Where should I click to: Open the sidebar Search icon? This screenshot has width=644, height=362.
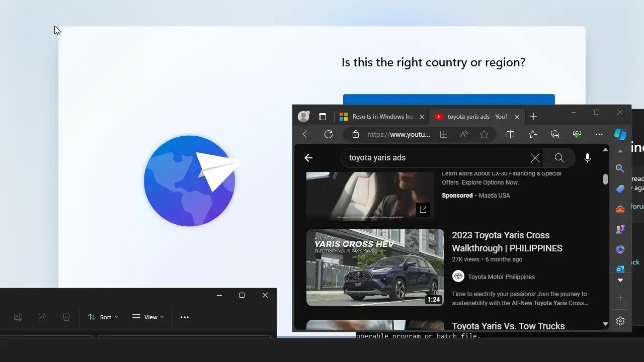tap(620, 168)
